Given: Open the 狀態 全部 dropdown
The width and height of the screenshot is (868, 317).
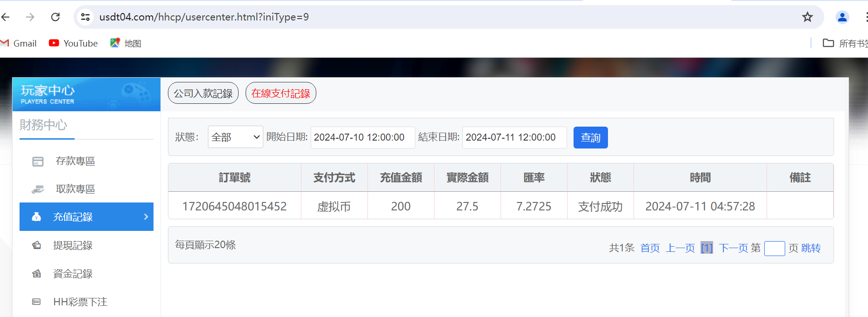Looking at the screenshot, I should (235, 137).
